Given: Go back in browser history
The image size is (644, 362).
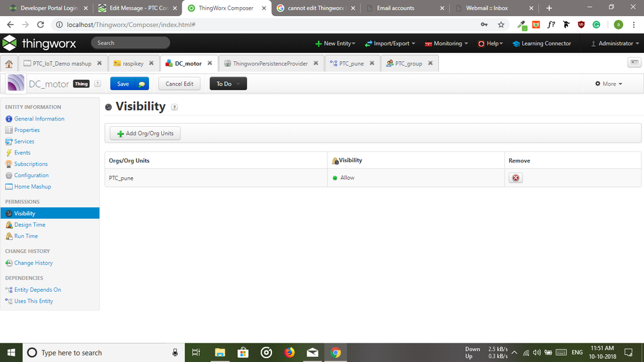Looking at the screenshot, I should 10,24.
